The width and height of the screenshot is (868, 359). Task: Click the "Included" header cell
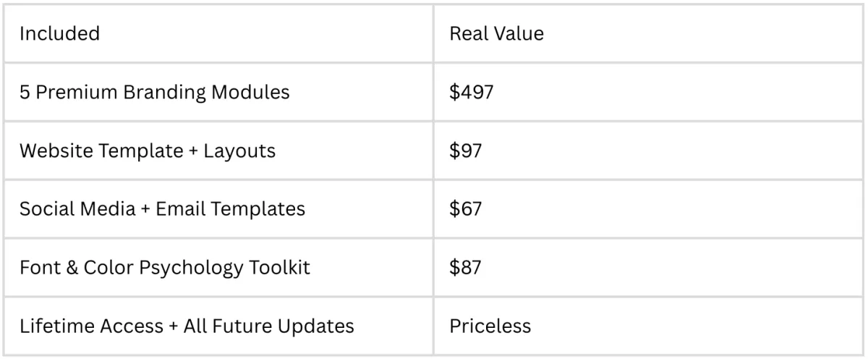[x=59, y=34]
